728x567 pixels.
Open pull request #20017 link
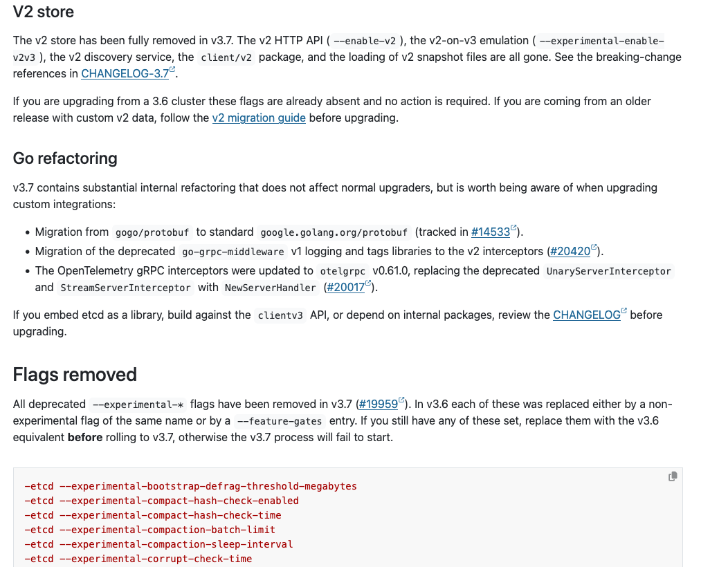tap(346, 288)
